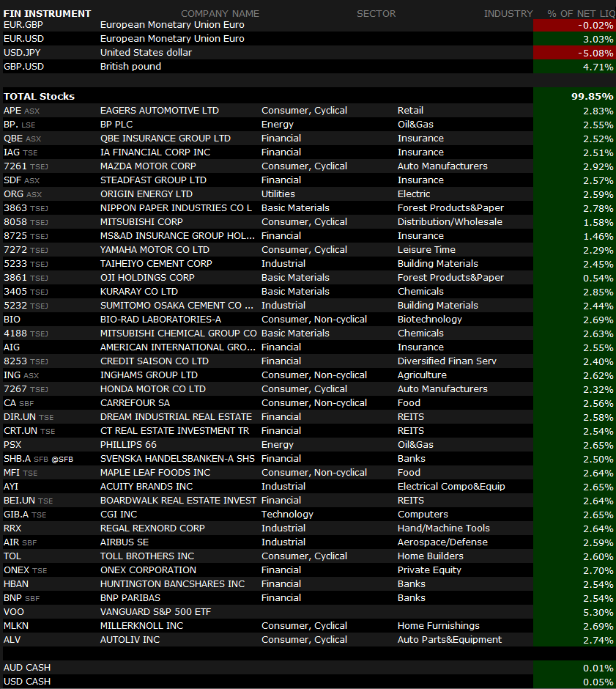Select the BEI.UN TSE ticker

coord(28,501)
